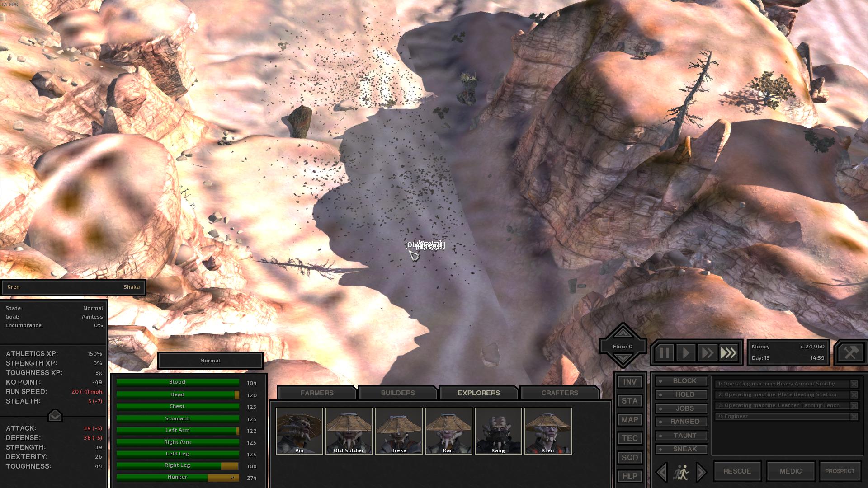Set game speed to triple fast-forward

729,353
